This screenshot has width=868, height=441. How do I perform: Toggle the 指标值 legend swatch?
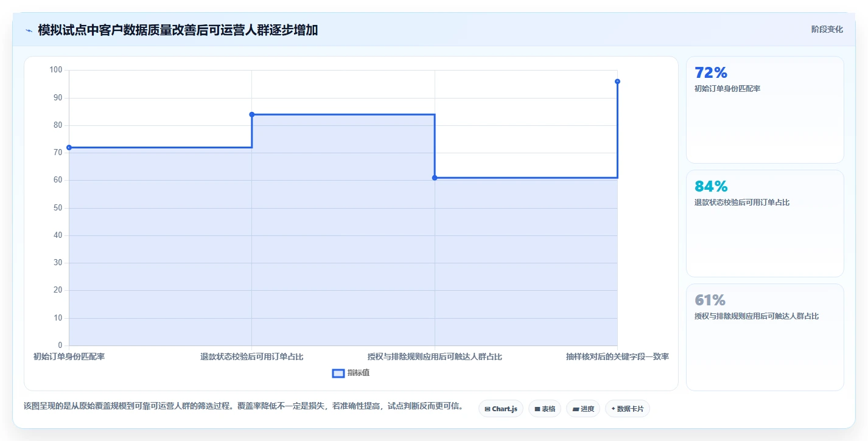pyautogui.click(x=338, y=373)
